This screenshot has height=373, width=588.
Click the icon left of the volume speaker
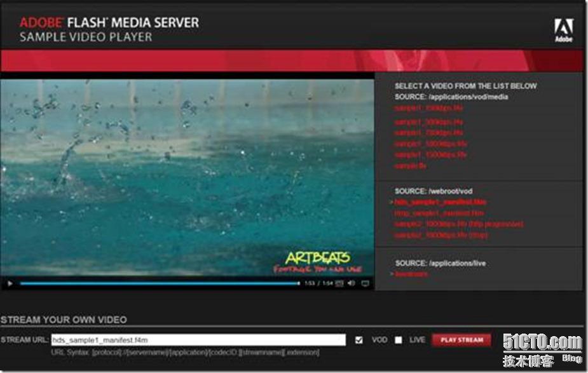(x=339, y=283)
